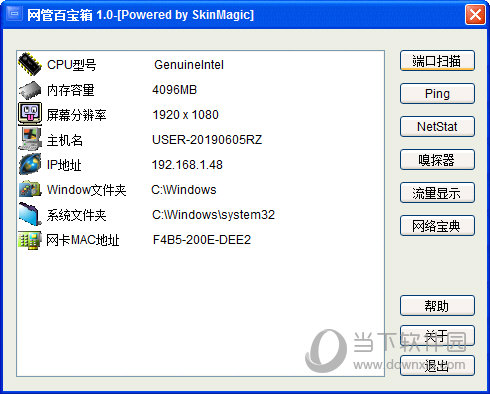Select the 1920 x 1080 value
Screen dimensions: 490x394
tap(185, 115)
